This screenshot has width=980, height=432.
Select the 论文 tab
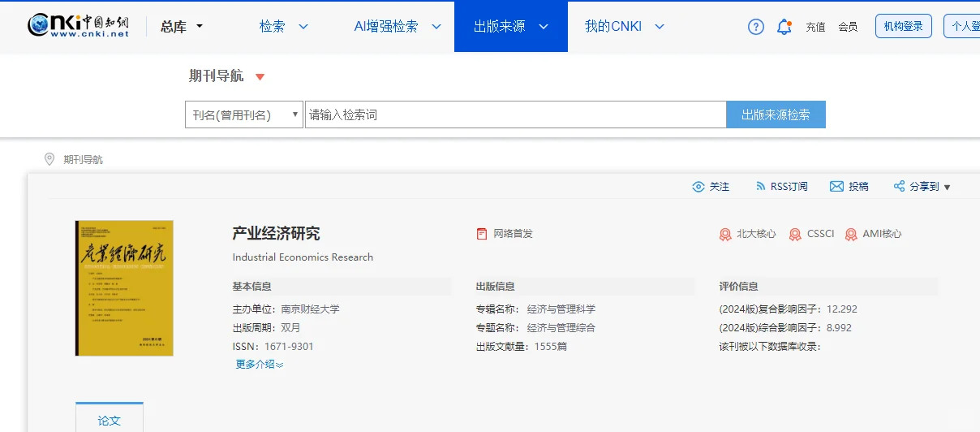110,419
